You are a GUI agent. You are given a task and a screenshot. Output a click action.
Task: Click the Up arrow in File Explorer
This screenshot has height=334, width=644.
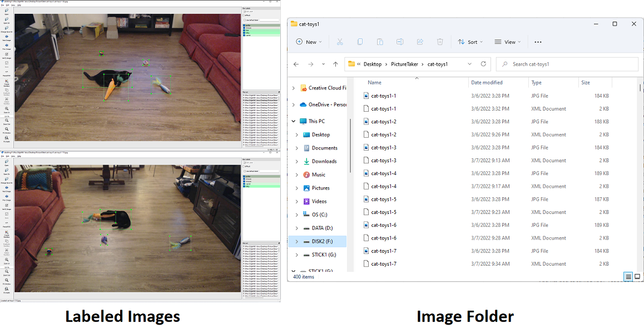pyautogui.click(x=335, y=64)
